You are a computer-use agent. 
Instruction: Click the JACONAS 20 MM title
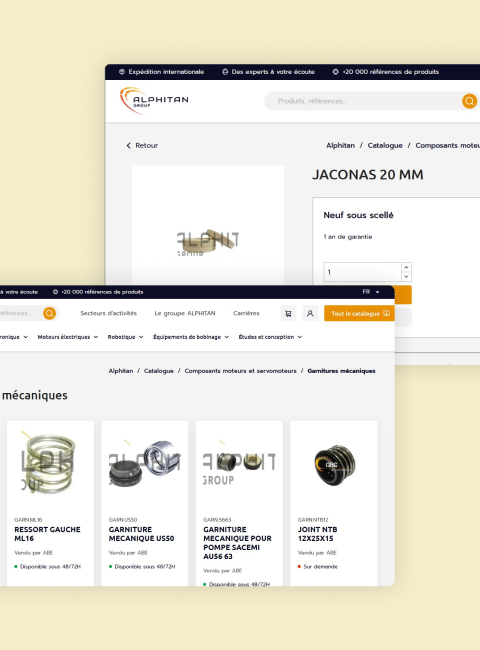[368, 175]
